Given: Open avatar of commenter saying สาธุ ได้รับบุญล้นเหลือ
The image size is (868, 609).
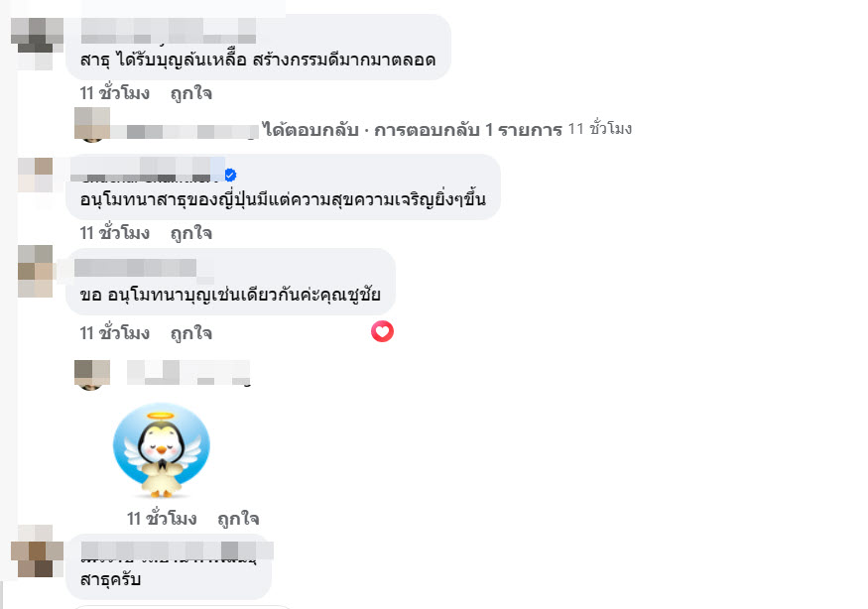Looking at the screenshot, I should tap(37, 44).
